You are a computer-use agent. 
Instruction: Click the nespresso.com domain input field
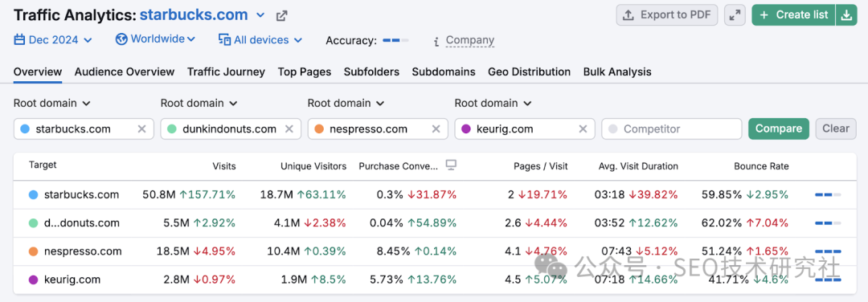pos(378,129)
